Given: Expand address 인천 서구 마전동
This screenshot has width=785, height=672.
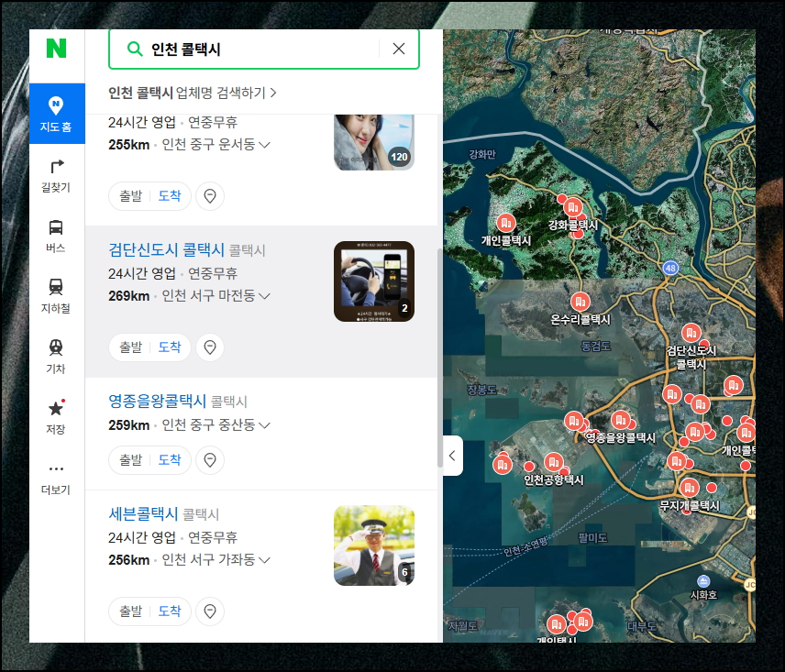Looking at the screenshot, I should click(x=216, y=296).
